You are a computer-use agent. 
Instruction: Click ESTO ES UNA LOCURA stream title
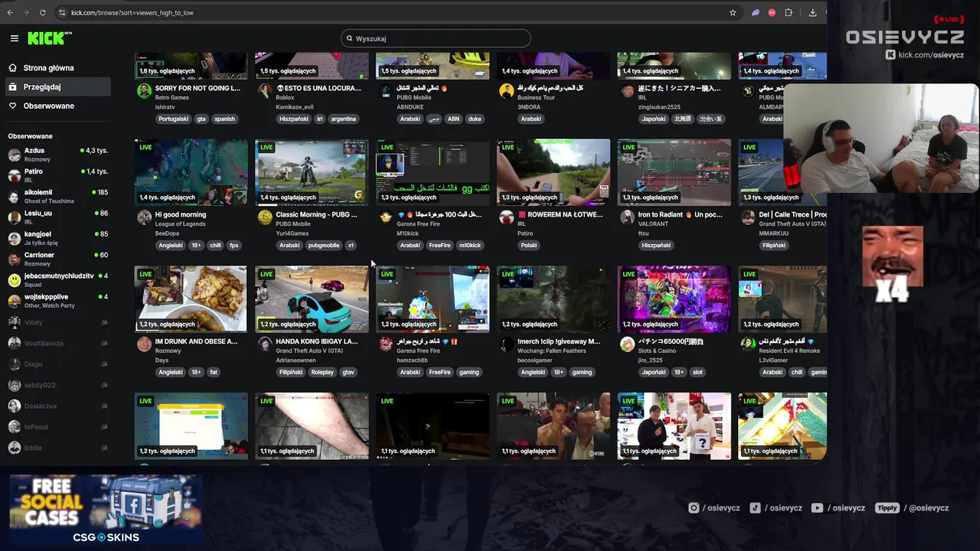(318, 88)
